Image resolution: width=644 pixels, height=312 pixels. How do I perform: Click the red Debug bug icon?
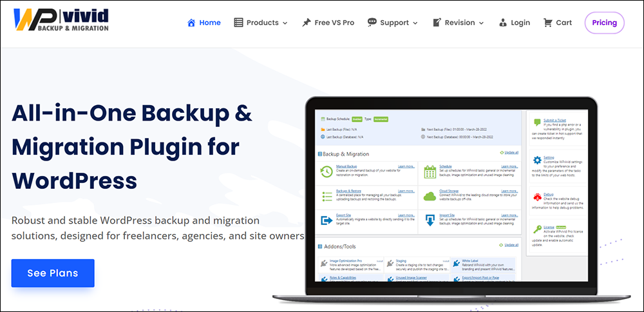[x=537, y=197]
